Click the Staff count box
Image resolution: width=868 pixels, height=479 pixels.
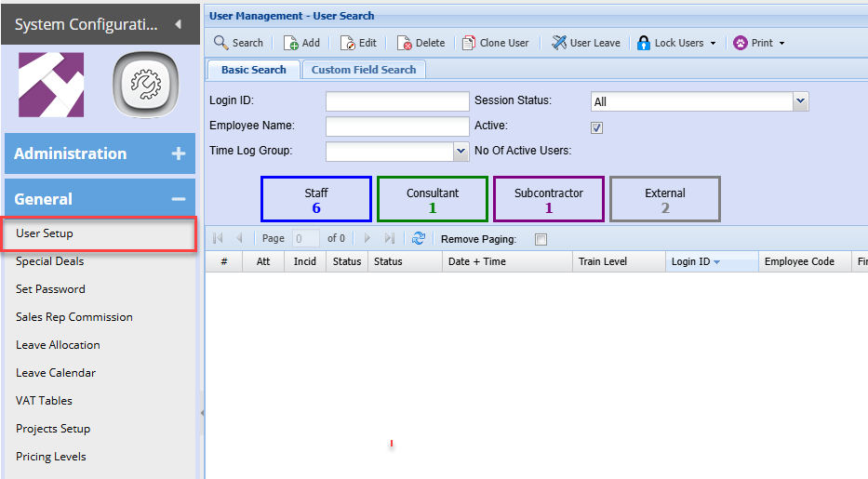tap(316, 199)
